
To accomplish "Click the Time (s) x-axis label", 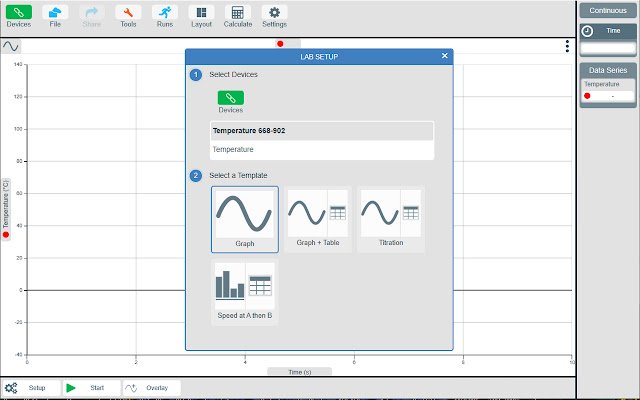I will (x=300, y=372).
